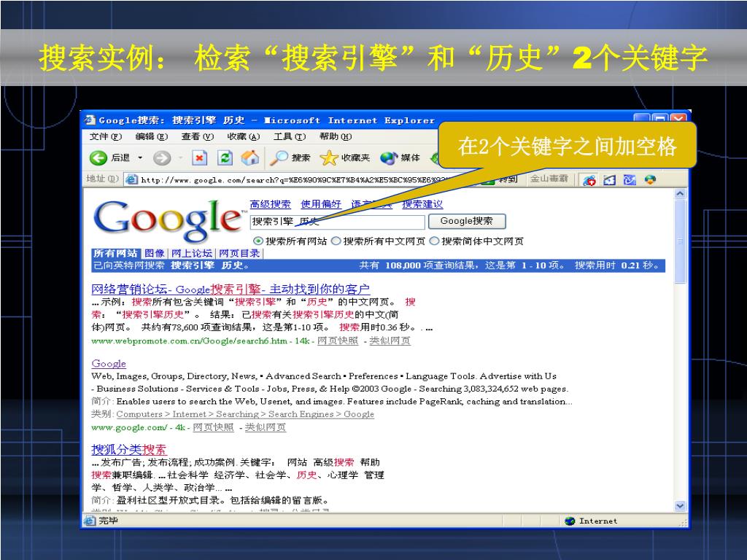
Task: Select the 搜索简体中文网页 radio button
Action: coord(434,241)
